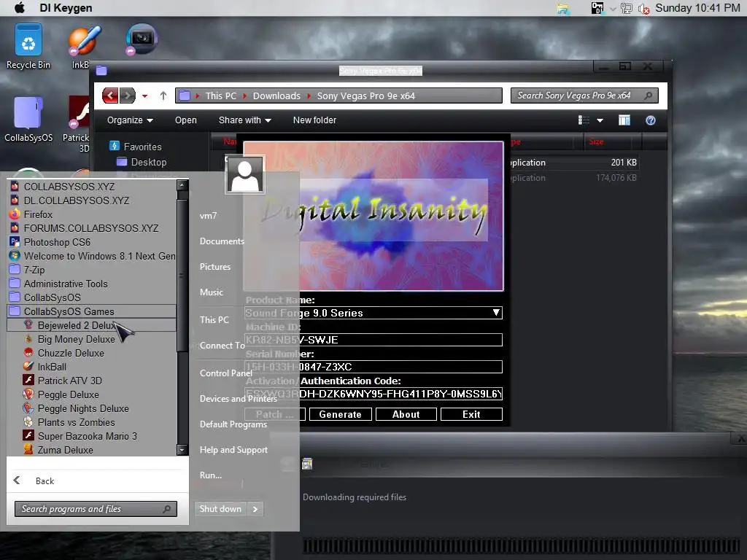Open the view options dropdown arrow
This screenshot has height=560, width=747.
point(600,120)
